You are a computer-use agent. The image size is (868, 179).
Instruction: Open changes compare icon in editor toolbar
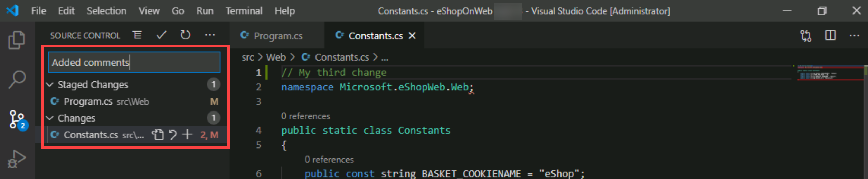point(806,36)
